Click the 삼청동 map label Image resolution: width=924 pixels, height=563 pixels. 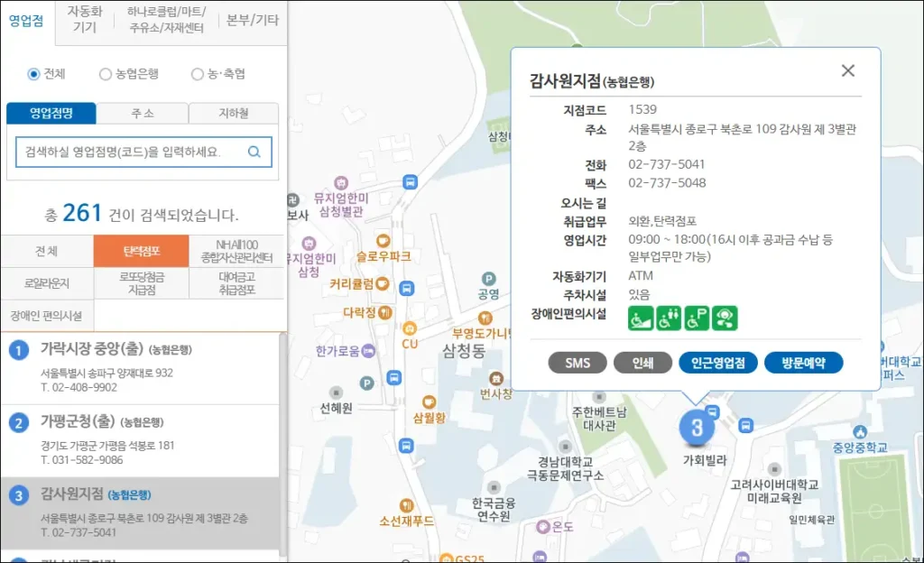click(x=464, y=352)
